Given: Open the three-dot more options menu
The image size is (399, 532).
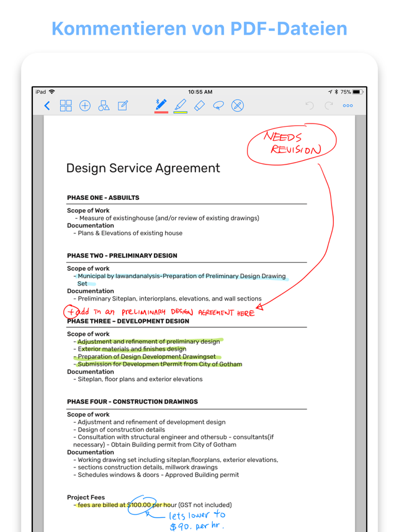Looking at the screenshot, I should click(x=347, y=106).
